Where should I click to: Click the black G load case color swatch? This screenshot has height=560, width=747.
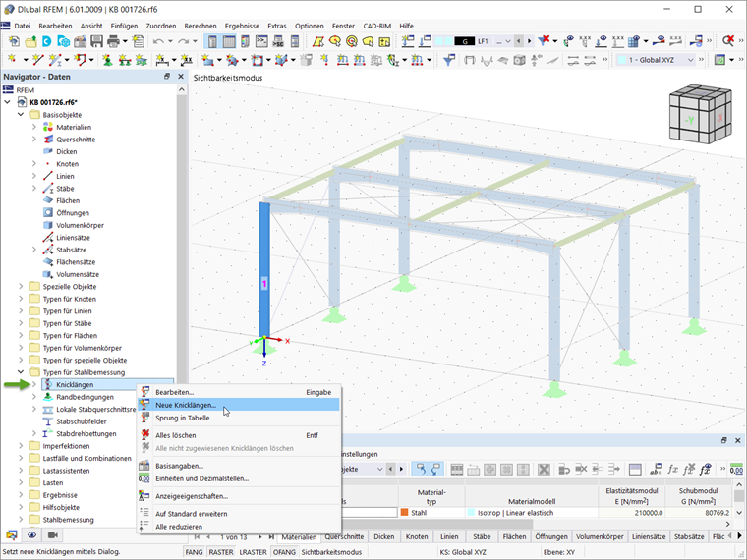click(465, 41)
